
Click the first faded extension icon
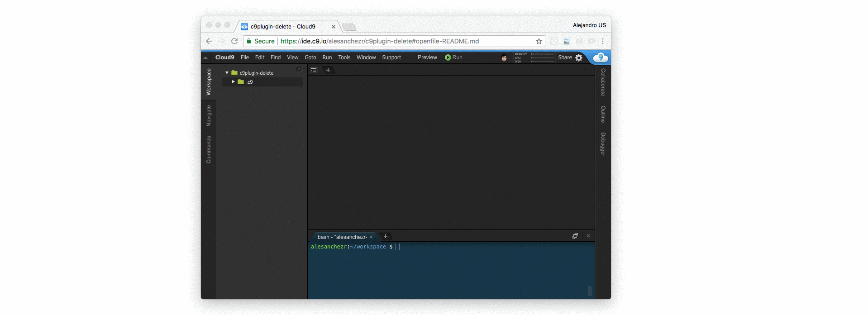[554, 41]
